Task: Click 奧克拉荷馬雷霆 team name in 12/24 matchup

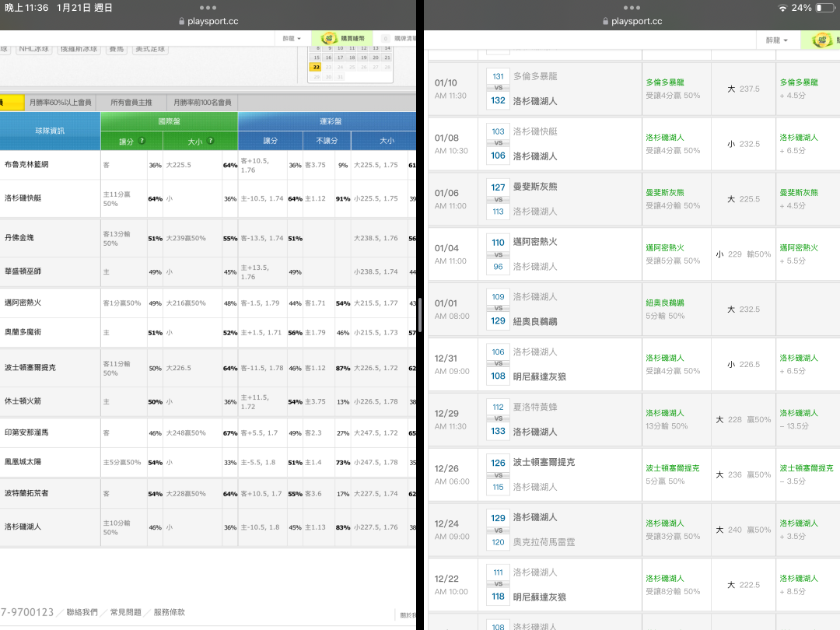Action: [544, 542]
